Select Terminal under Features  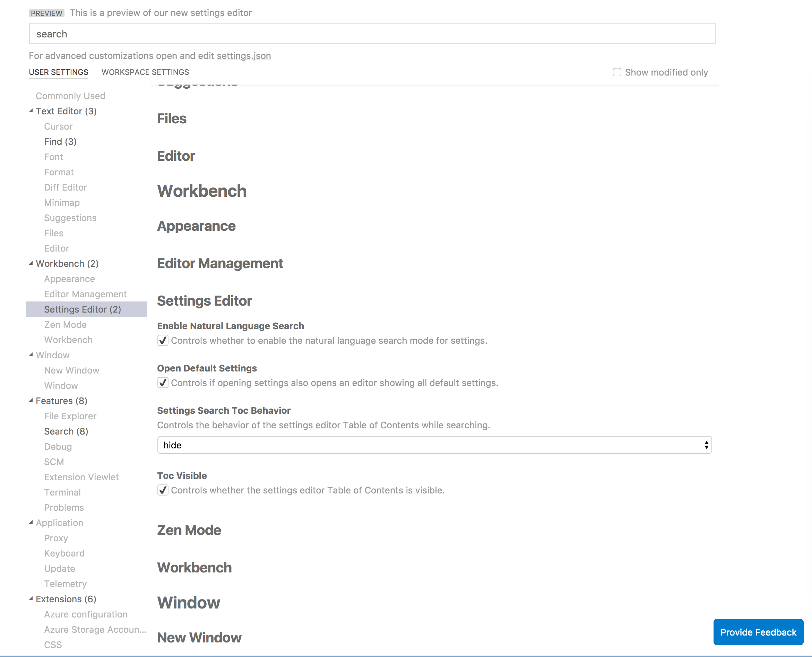coord(62,492)
